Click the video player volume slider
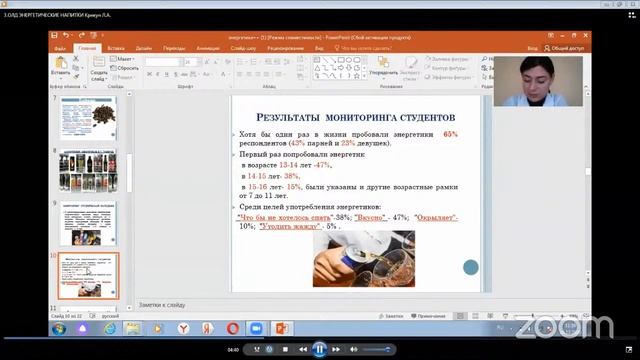This screenshot has width=640, height=360. [x=376, y=349]
